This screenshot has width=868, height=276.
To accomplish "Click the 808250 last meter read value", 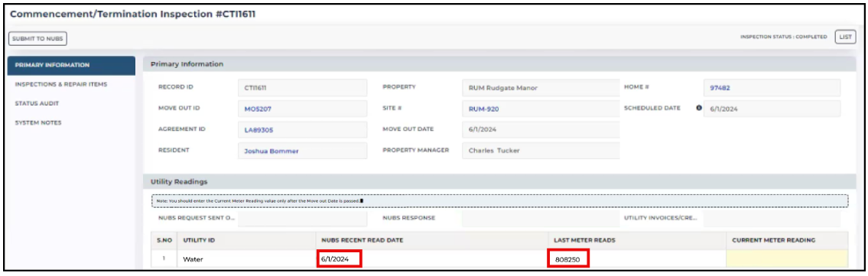I will [x=567, y=259].
